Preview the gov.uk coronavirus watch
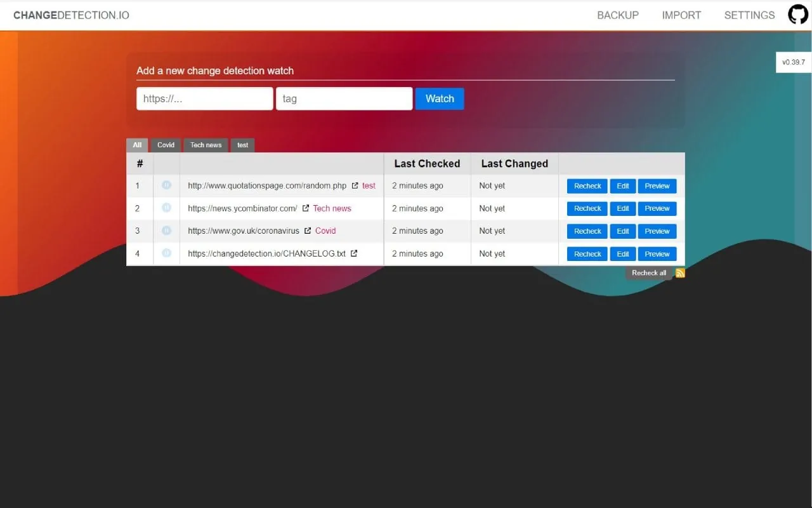 pyautogui.click(x=657, y=231)
